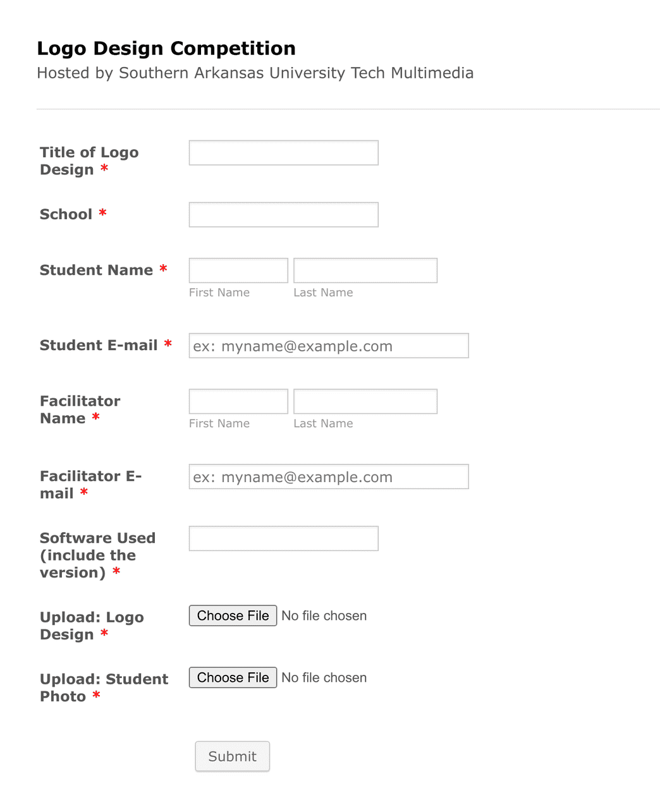Click the Upload: Student Photo label
660x812 pixels.
point(104,688)
